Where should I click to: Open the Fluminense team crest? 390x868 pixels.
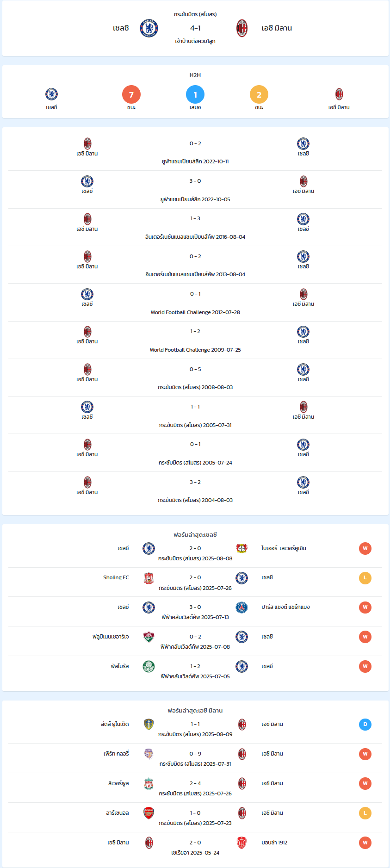coord(149,637)
